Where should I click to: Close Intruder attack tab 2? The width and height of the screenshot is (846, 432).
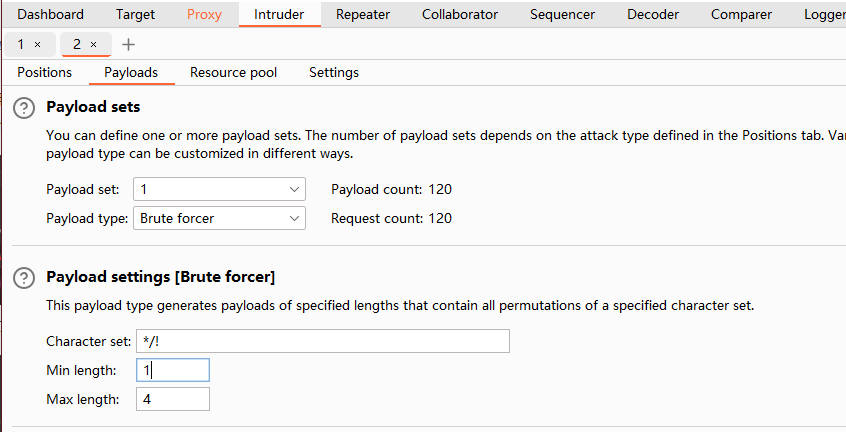point(94,45)
